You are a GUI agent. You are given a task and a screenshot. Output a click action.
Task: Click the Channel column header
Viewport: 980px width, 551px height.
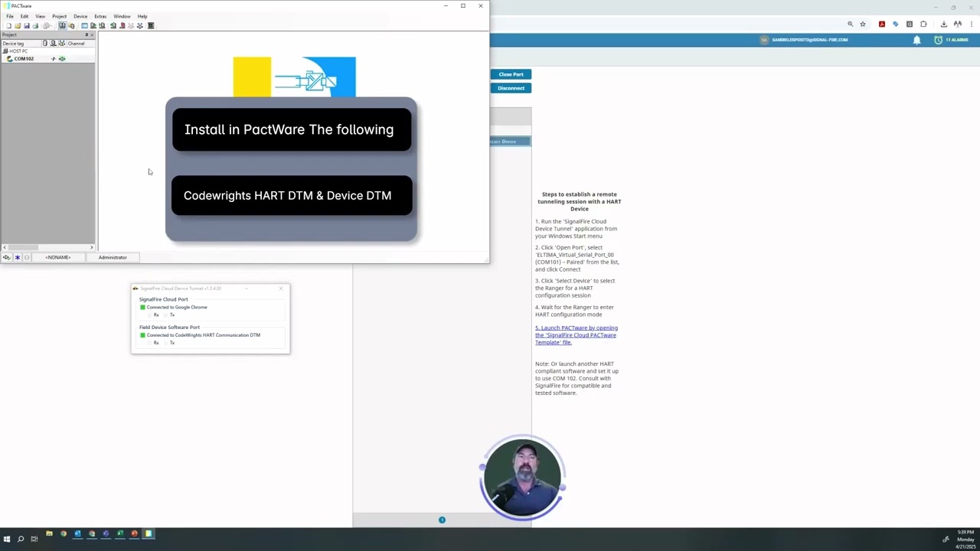pyautogui.click(x=80, y=44)
